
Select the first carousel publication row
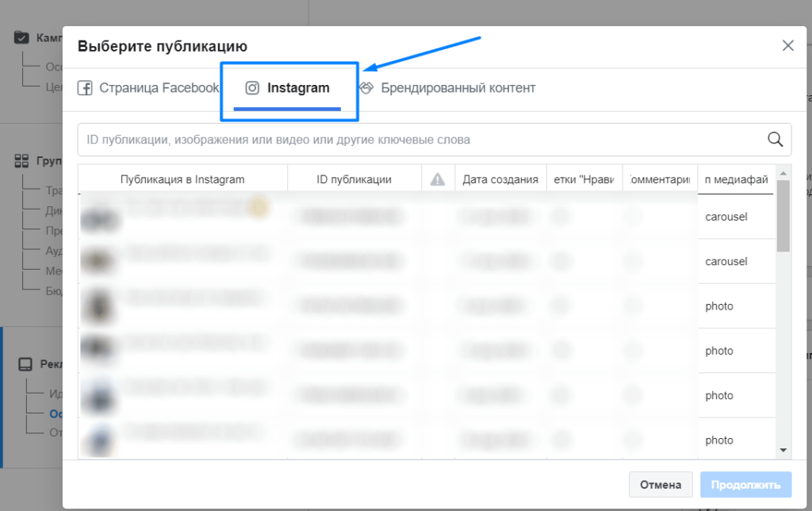pyautogui.click(x=427, y=217)
